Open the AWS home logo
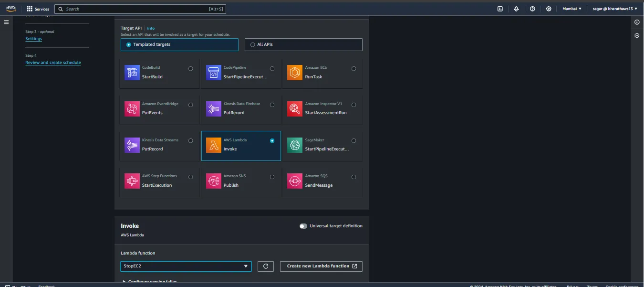Viewport: 644px width, 287px height. pos(10,8)
